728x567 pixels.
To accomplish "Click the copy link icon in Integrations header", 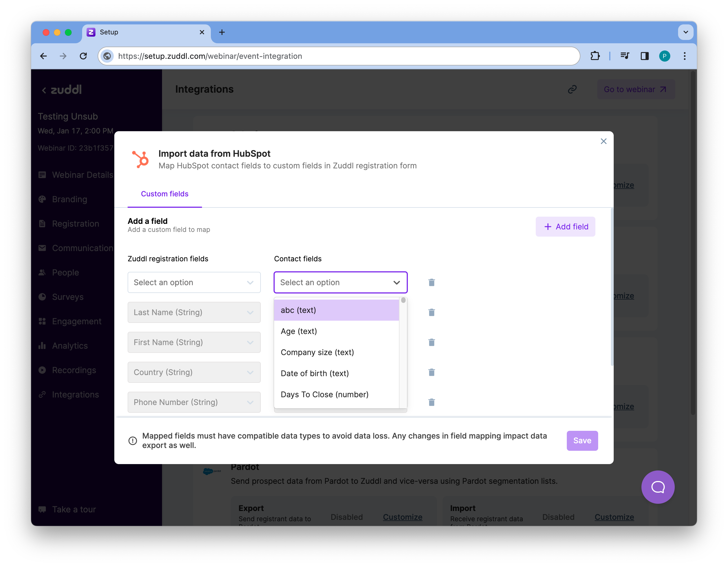I will coord(572,89).
